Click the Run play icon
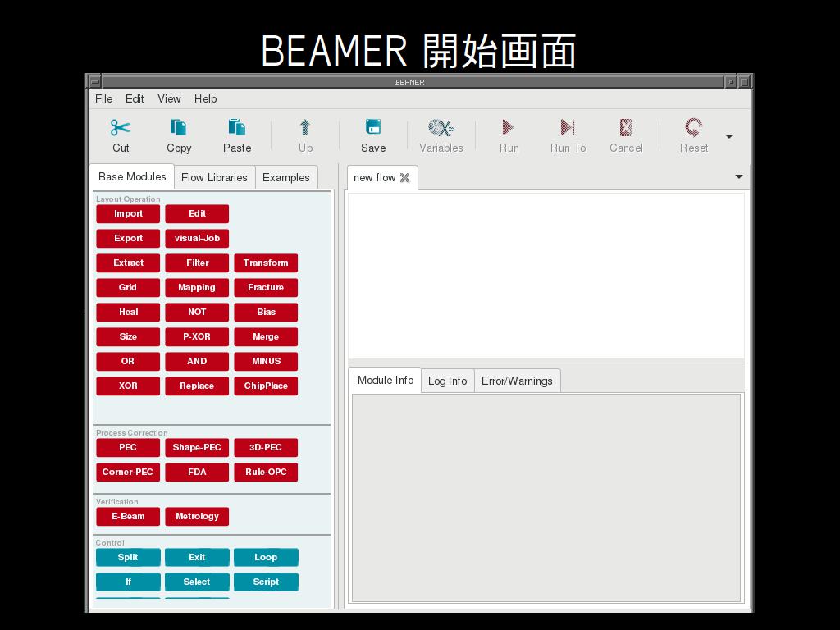 pyautogui.click(x=508, y=127)
